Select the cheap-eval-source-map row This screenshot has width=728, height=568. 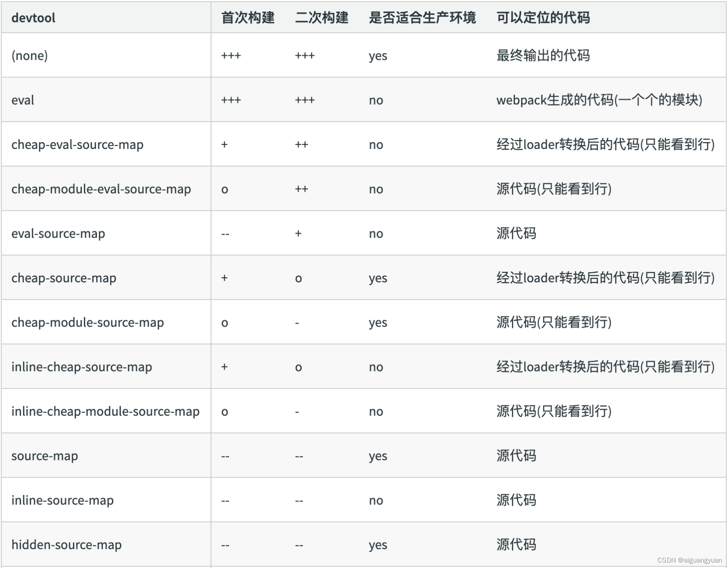coord(77,145)
